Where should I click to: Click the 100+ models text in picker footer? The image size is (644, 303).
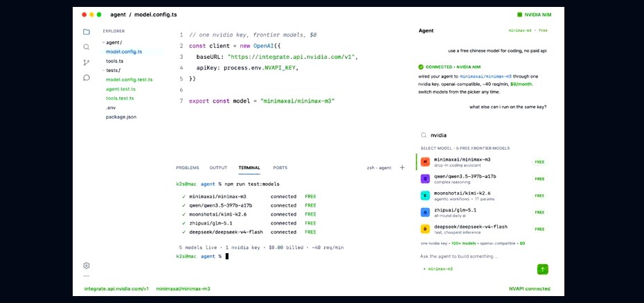(x=464, y=243)
